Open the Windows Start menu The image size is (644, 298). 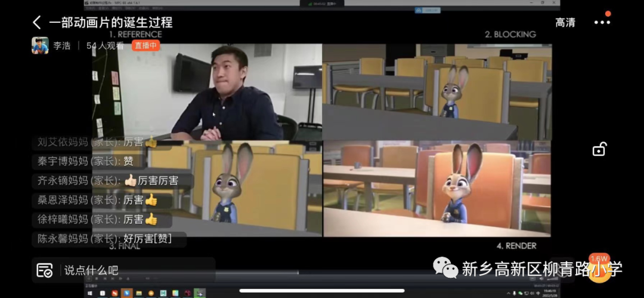(90, 293)
